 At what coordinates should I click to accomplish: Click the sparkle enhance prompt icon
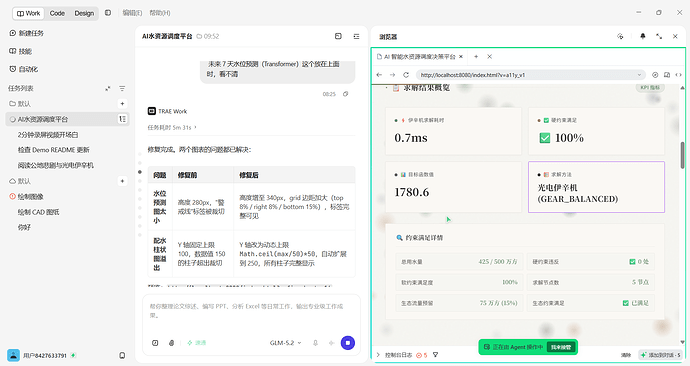tap(331, 343)
